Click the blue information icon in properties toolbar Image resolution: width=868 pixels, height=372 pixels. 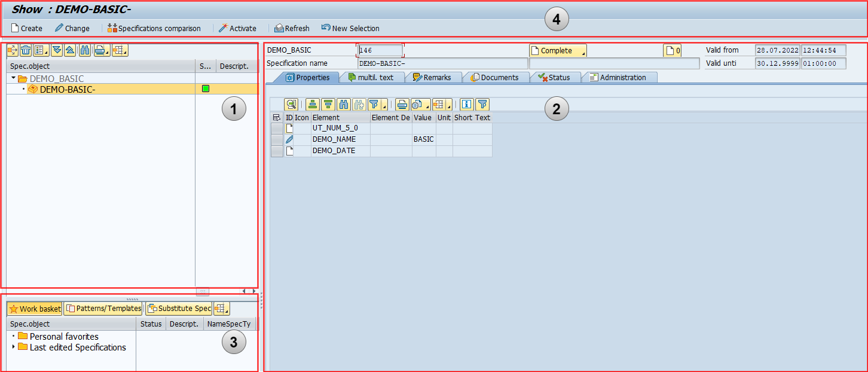[x=466, y=104]
